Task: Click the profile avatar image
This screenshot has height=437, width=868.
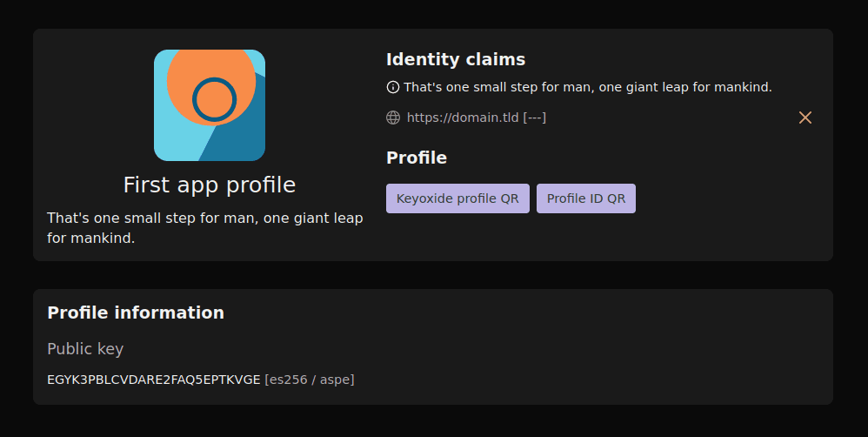Action: (x=210, y=105)
